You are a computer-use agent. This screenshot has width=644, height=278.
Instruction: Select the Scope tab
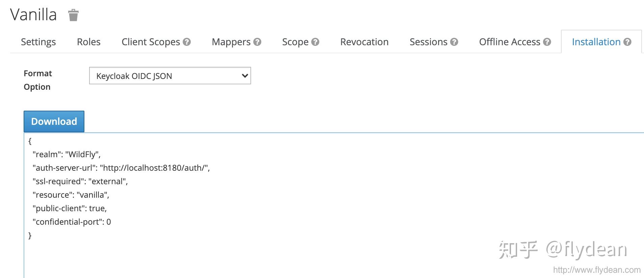[x=295, y=42]
